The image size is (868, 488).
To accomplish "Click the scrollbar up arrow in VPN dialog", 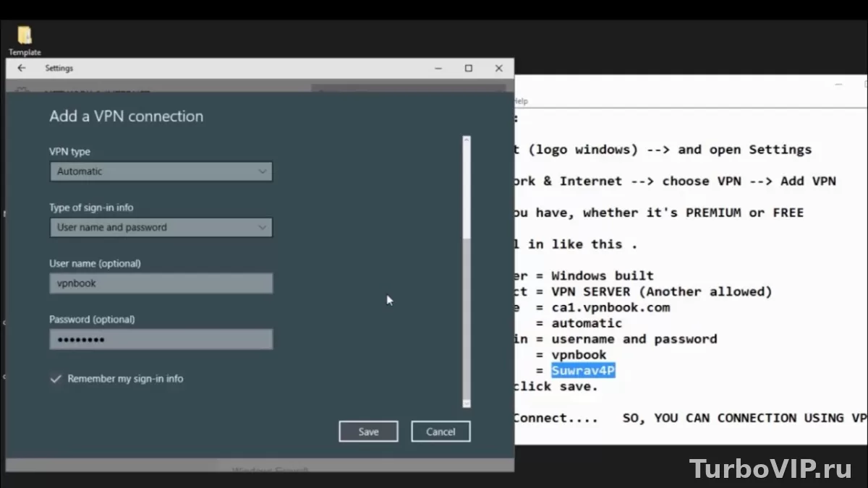I will [467, 140].
